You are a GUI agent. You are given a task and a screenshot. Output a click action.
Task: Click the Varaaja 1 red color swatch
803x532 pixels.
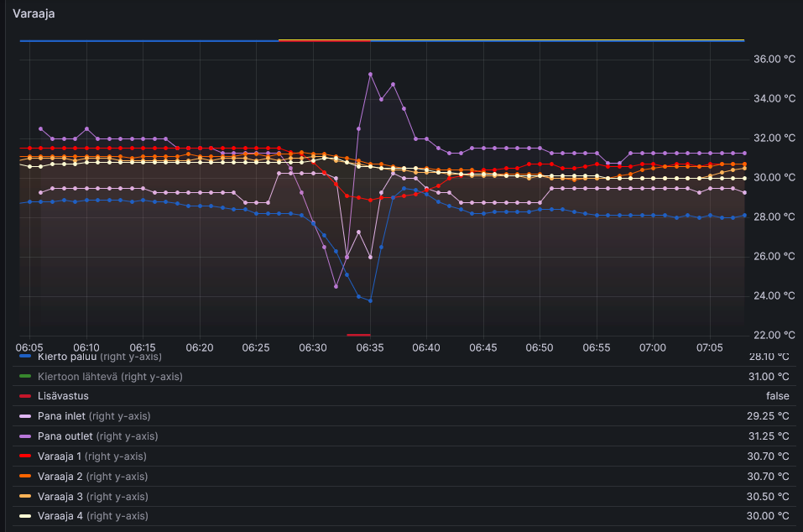[25, 456]
